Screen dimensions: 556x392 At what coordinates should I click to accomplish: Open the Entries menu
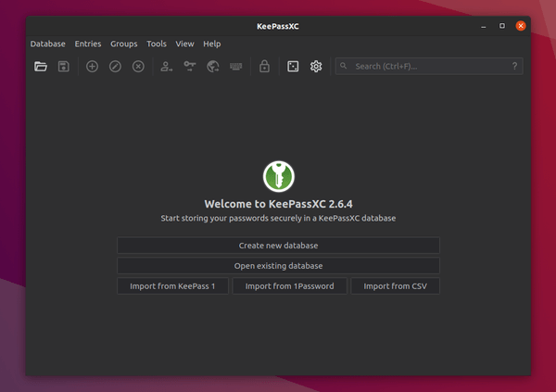[x=88, y=44]
